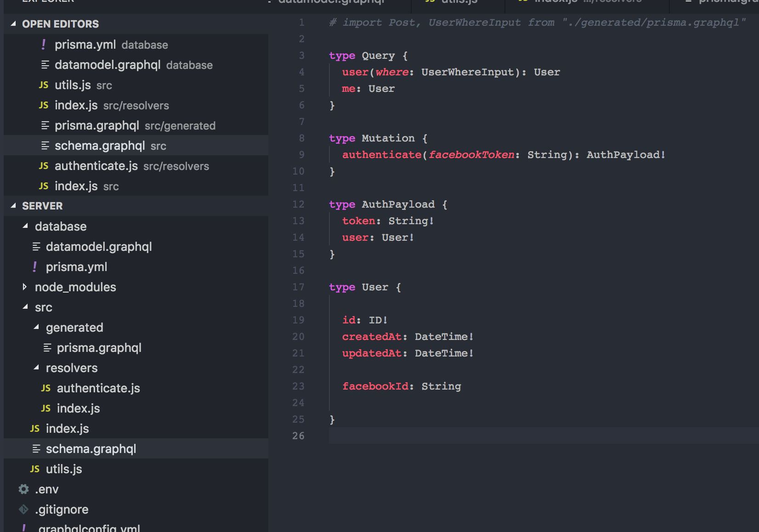This screenshot has height=532, width=759.
Task: Click the 'type Query {' line in the editor
Action: pyautogui.click(x=368, y=56)
